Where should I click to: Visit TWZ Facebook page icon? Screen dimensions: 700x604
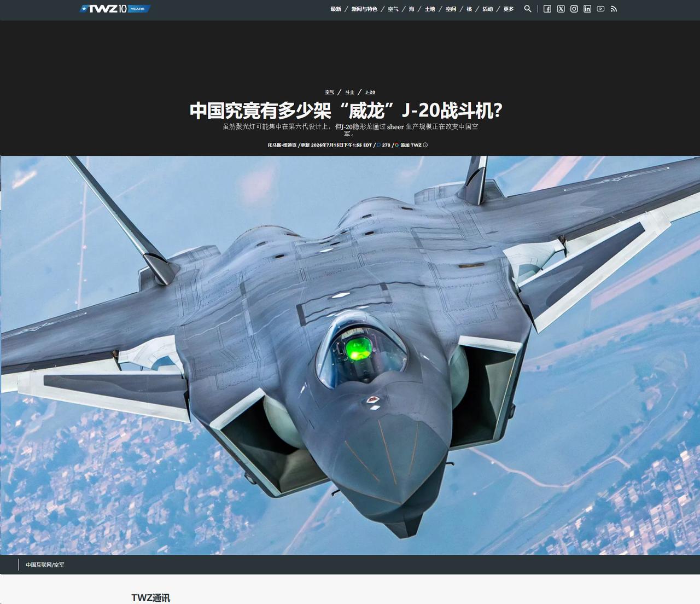547,9
